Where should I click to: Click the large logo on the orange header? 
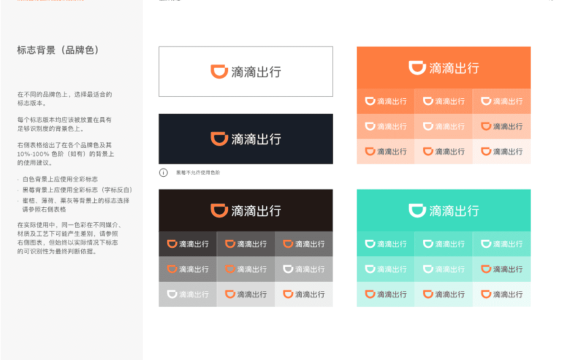point(443,68)
